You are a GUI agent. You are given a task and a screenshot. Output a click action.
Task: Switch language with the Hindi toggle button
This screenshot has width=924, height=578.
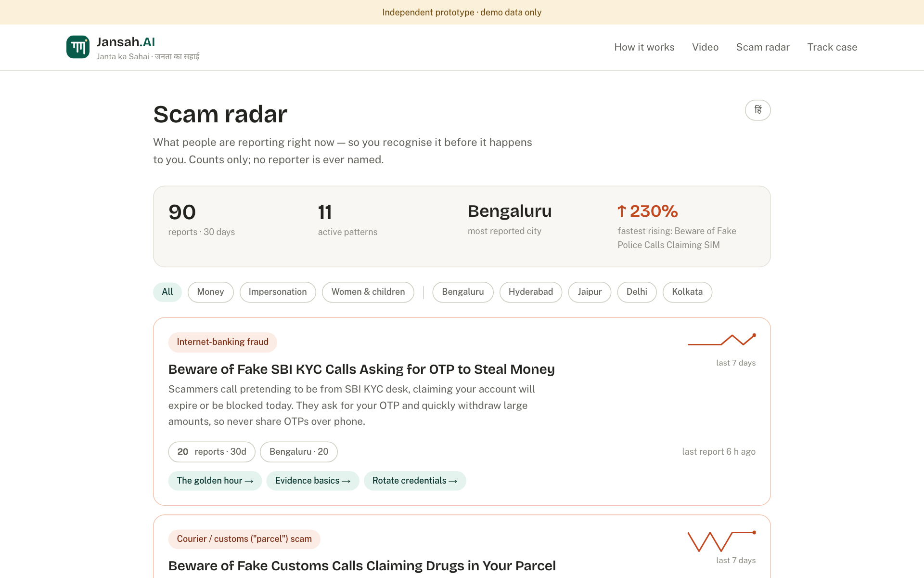[757, 110]
